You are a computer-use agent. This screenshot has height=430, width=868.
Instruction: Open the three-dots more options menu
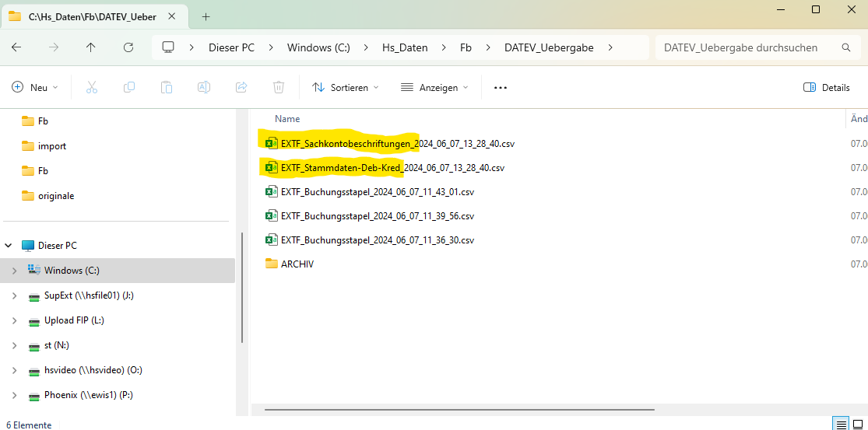pyautogui.click(x=501, y=88)
